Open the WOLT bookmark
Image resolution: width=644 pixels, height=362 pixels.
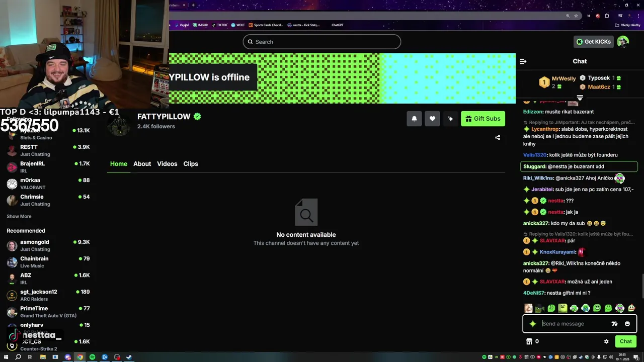tap(238, 25)
